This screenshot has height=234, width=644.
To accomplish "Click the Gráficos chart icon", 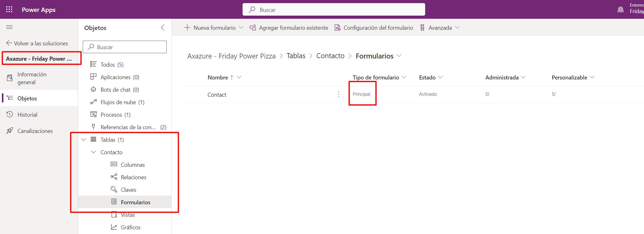I will pos(114,227).
